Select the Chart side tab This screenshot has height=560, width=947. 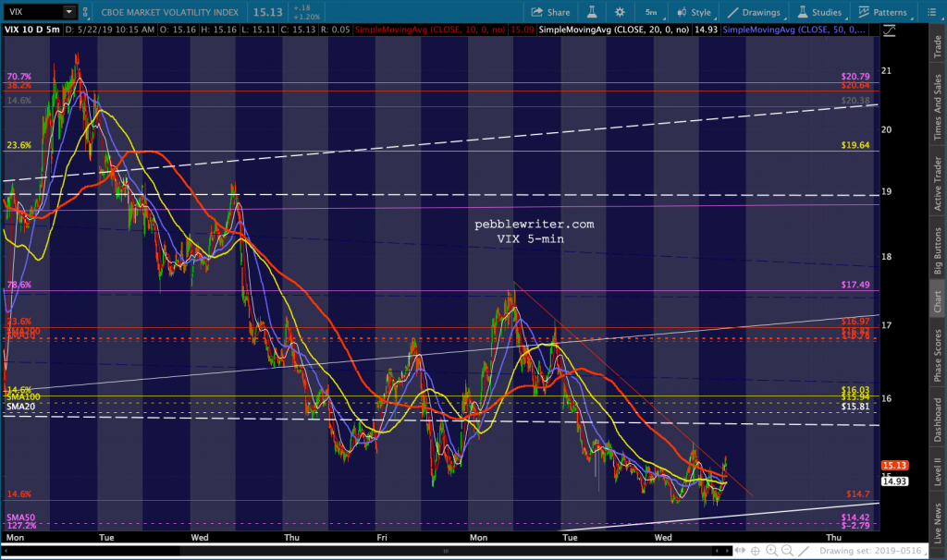(x=938, y=301)
